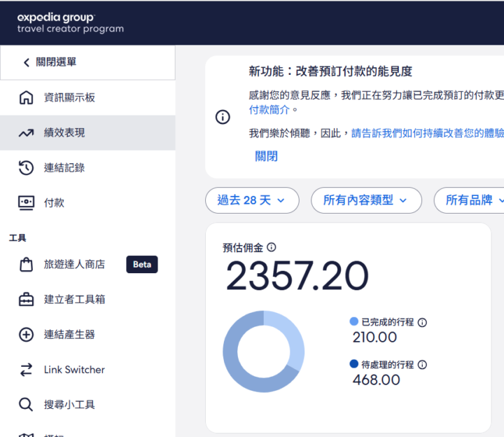Click the 工具 section heading

click(17, 238)
